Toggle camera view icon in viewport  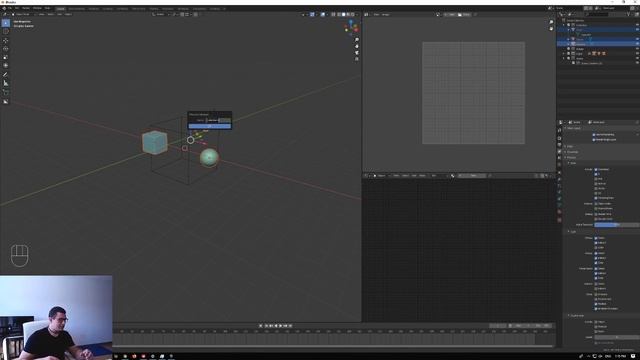(x=357, y=53)
